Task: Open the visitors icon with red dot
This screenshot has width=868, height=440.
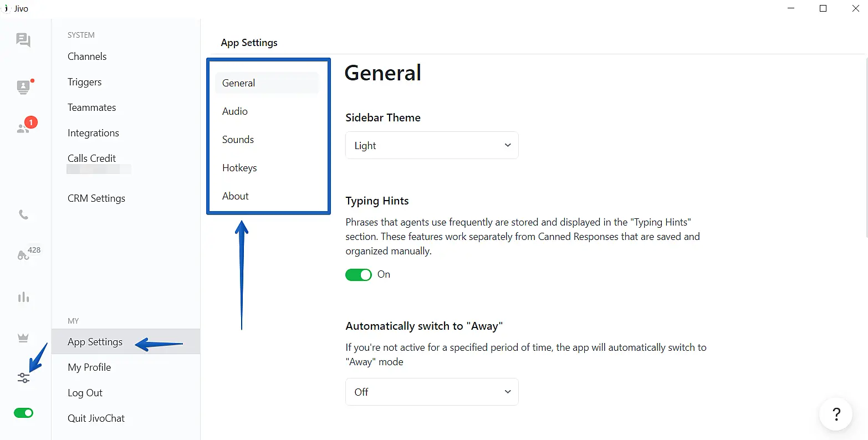Action: [x=23, y=87]
